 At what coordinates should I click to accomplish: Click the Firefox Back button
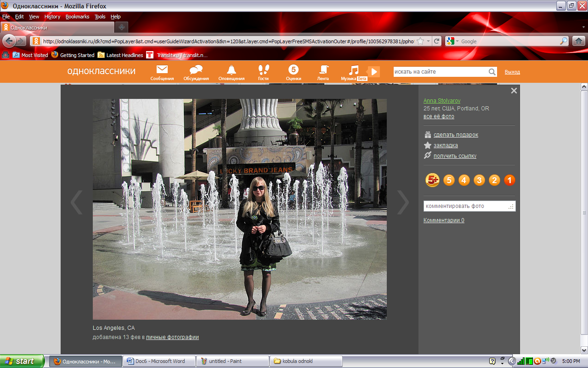9,41
